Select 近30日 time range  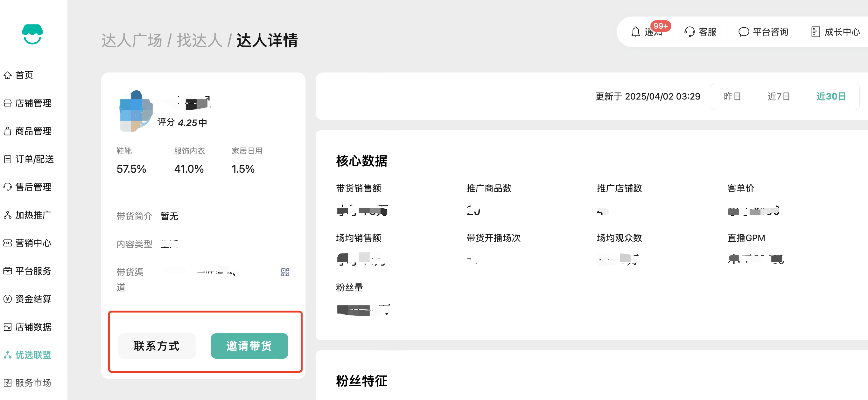click(x=831, y=97)
